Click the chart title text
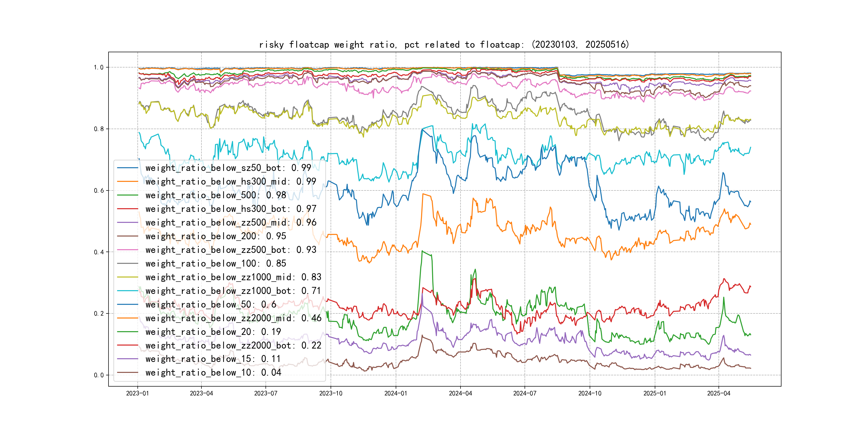 [x=444, y=44]
